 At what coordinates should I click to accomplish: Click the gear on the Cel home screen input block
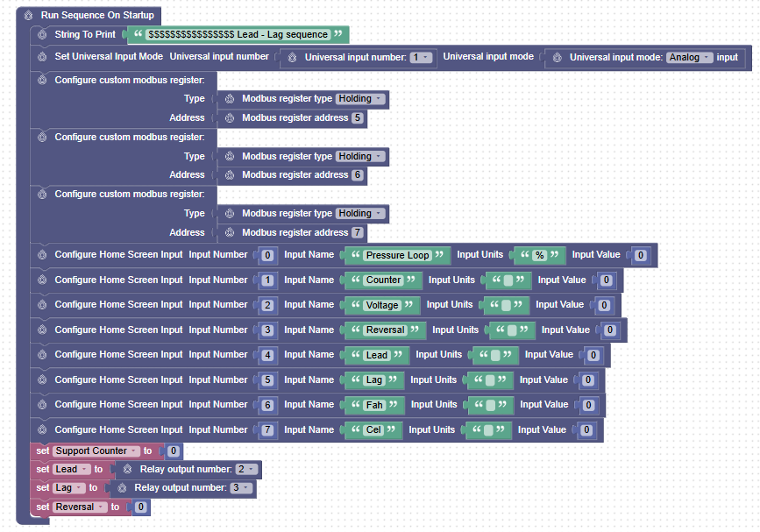[x=40, y=430]
